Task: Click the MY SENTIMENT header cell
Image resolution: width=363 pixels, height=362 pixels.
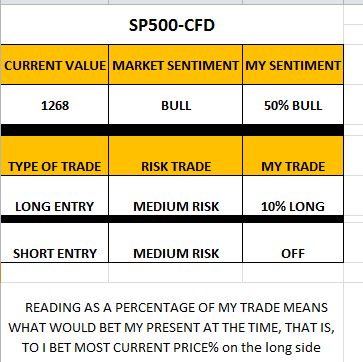Action: (x=293, y=65)
